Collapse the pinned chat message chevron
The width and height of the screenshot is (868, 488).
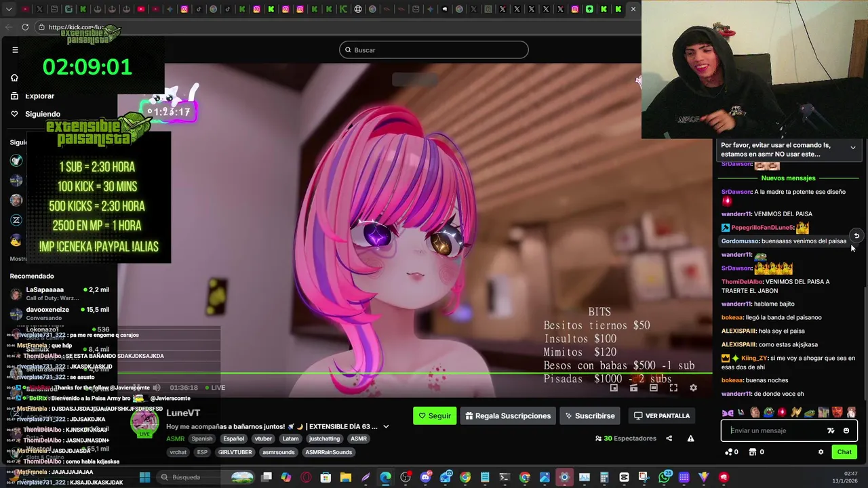(x=853, y=147)
